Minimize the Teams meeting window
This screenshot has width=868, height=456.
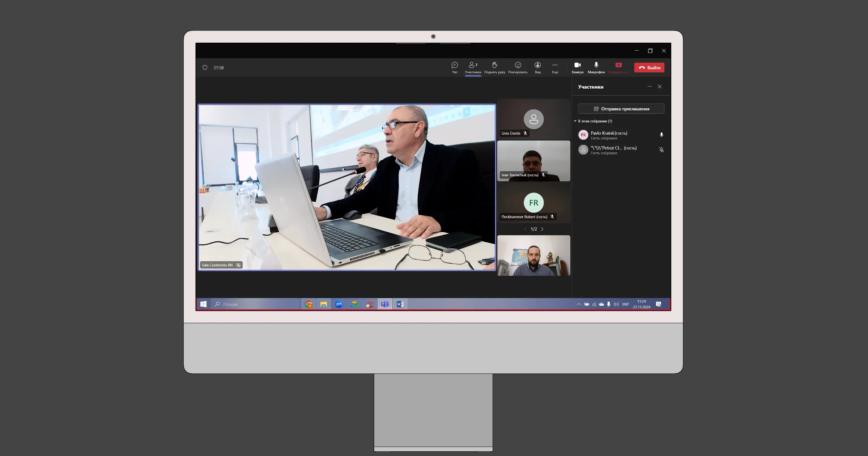pyautogui.click(x=637, y=51)
